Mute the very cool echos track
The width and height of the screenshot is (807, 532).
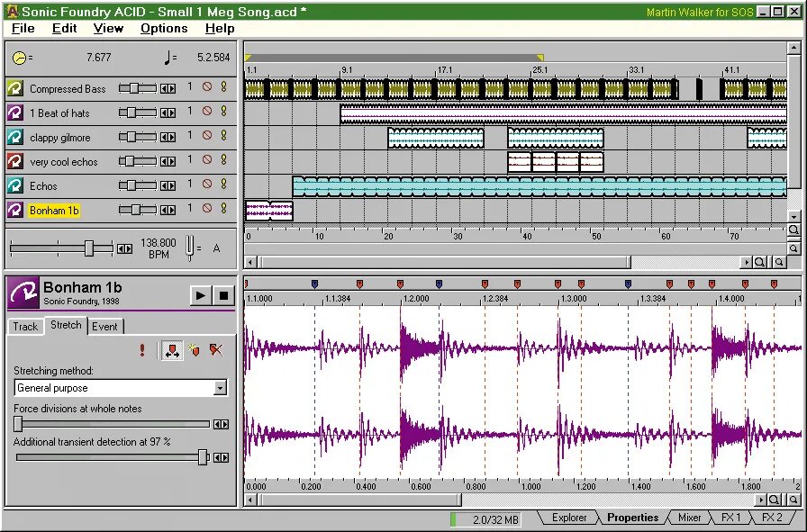pos(207,159)
